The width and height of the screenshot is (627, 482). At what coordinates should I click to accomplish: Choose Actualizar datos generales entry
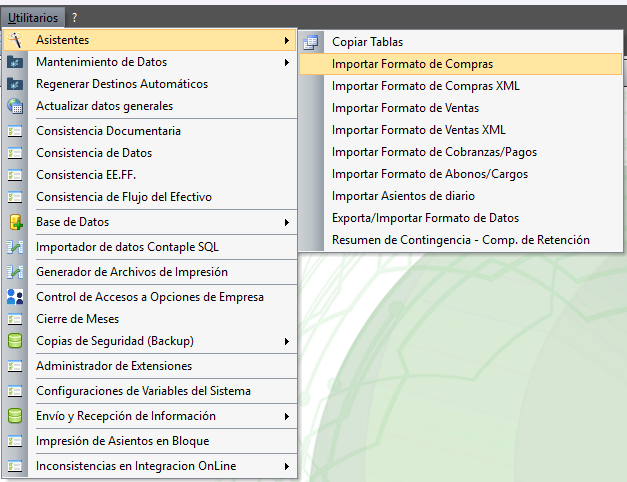pyautogui.click(x=150, y=106)
